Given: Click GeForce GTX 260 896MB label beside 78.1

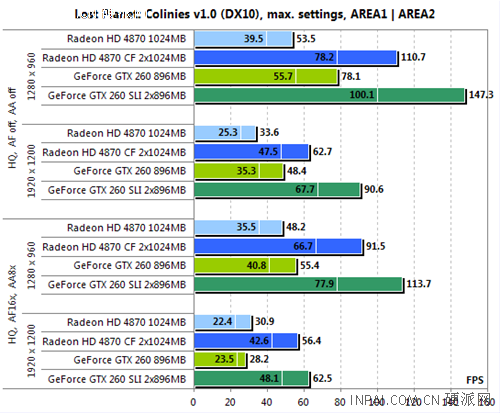Looking at the screenshot, I should click(130, 76).
